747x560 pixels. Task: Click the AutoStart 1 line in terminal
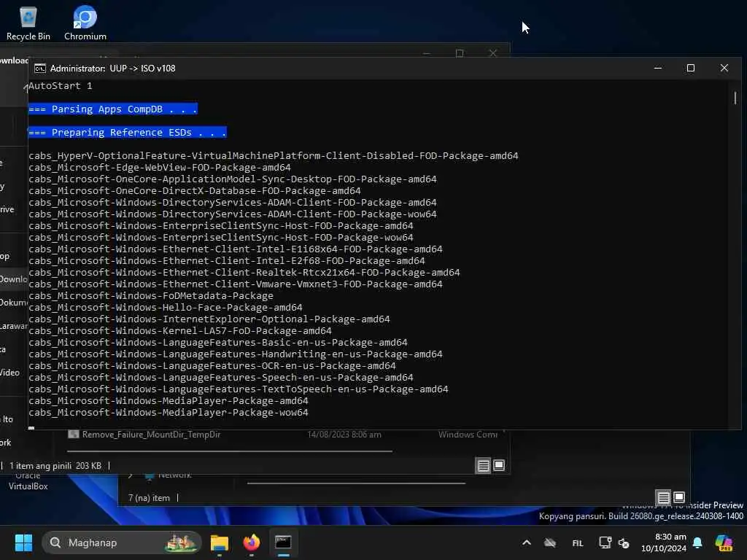[x=60, y=86]
